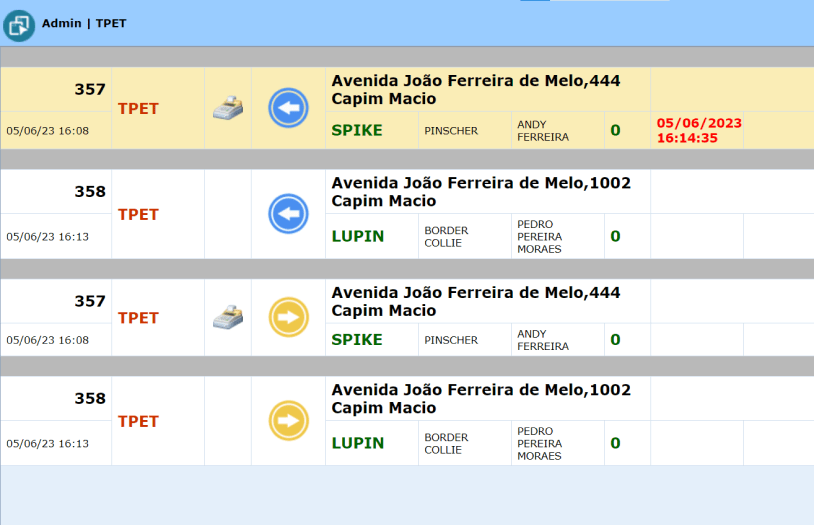Select address ending 1002 in the yellow-arrow row
This screenshot has width=814, height=525.
[481, 398]
